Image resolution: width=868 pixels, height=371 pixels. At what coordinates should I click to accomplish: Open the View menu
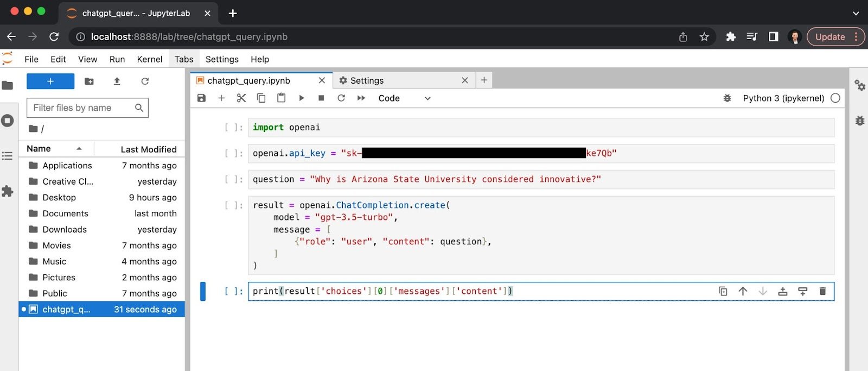(87, 59)
